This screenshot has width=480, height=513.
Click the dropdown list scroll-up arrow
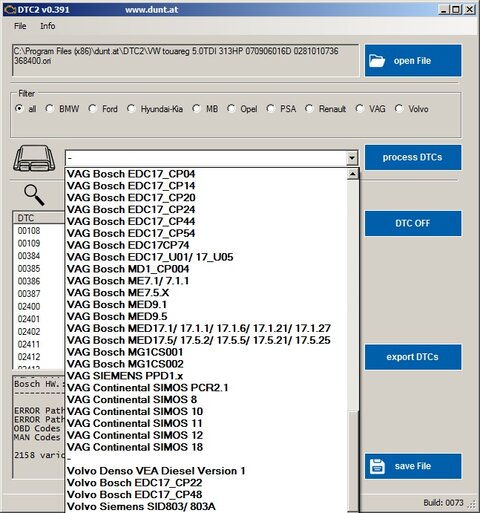point(352,174)
